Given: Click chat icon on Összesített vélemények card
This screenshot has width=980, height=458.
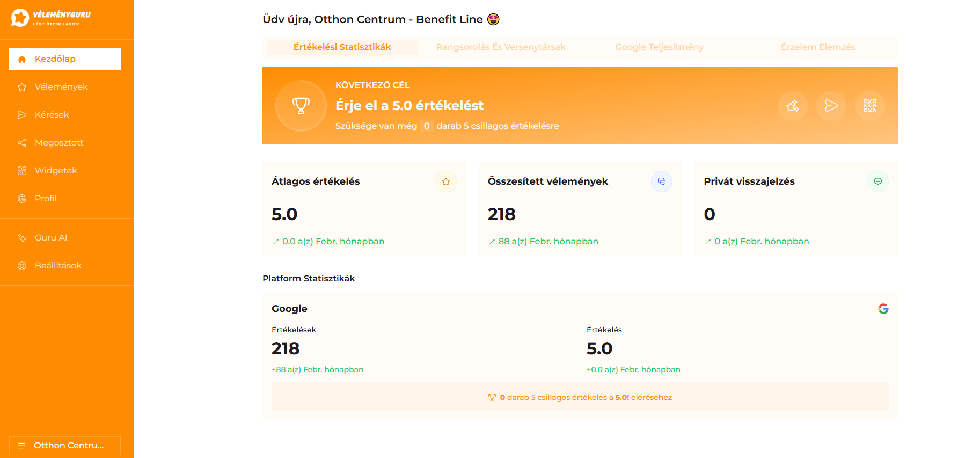Looking at the screenshot, I should pos(662,181).
